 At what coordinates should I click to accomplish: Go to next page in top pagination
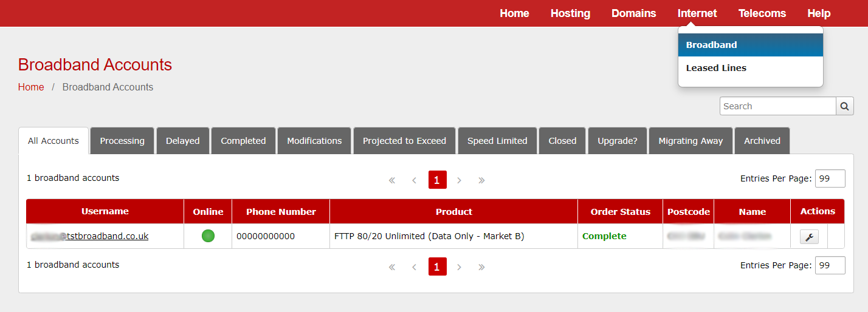[x=460, y=180]
